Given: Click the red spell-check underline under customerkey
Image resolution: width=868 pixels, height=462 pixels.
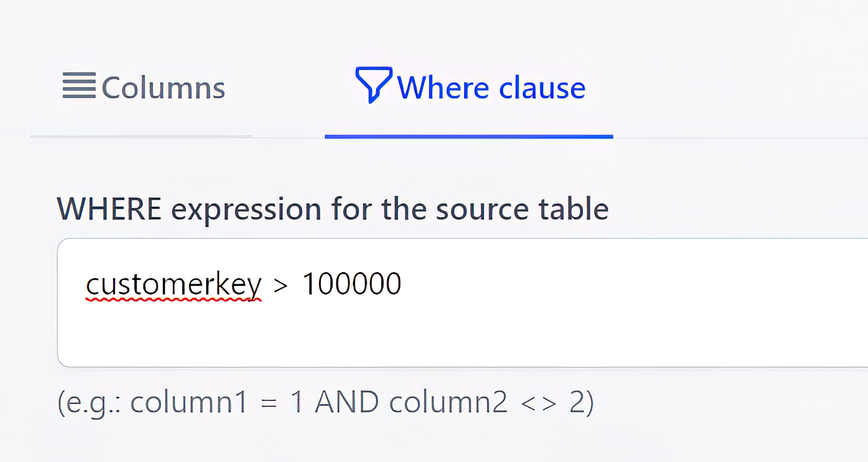Looking at the screenshot, I should (173, 300).
